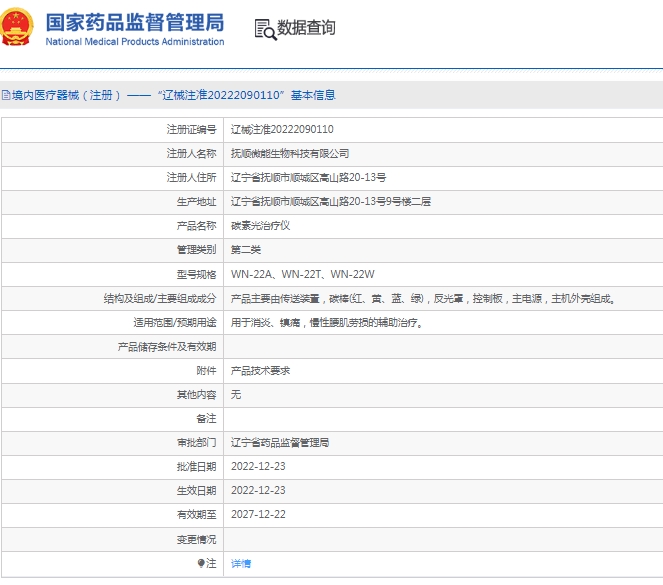
Task: Click the 适用范围/预期用途 label
Action: [x=175, y=323]
